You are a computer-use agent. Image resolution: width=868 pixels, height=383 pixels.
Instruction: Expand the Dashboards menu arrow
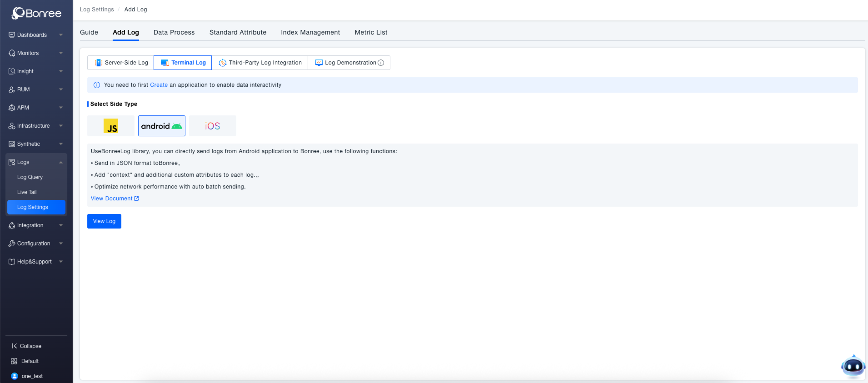[61, 35]
